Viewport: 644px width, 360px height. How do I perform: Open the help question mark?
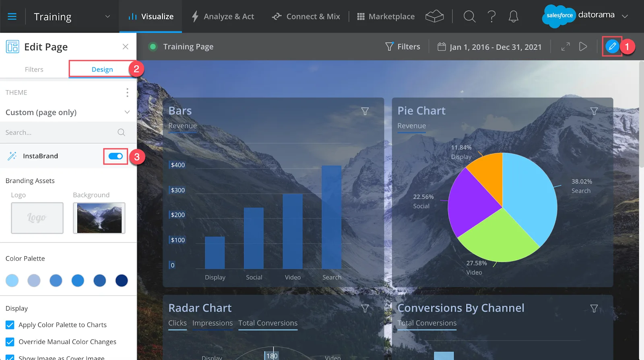point(491,16)
